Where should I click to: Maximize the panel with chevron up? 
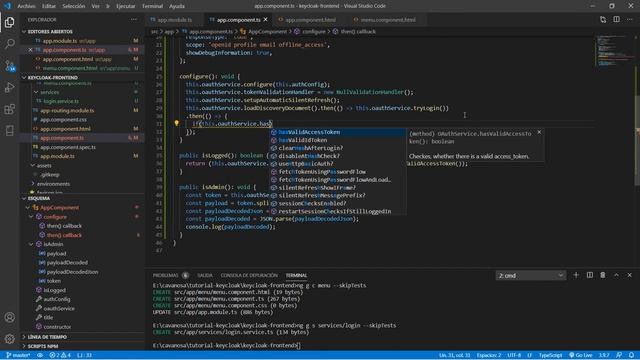tap(616, 275)
